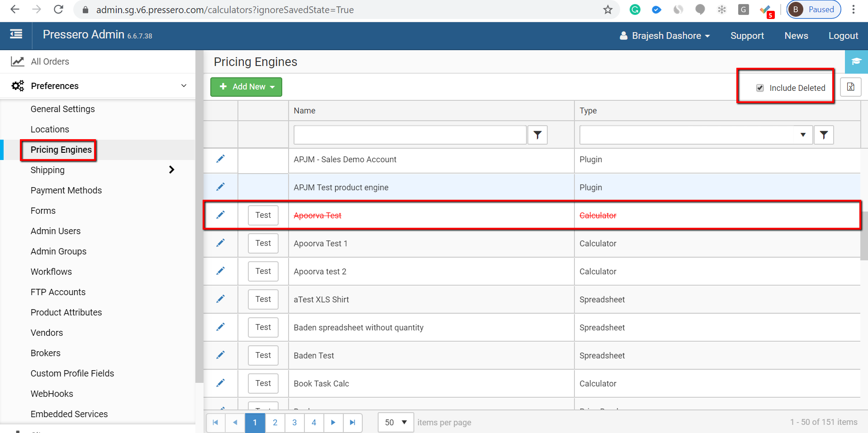868x433 pixels.
Task: Edit Apoorva Test 1 pencil icon
Action: pyautogui.click(x=220, y=243)
